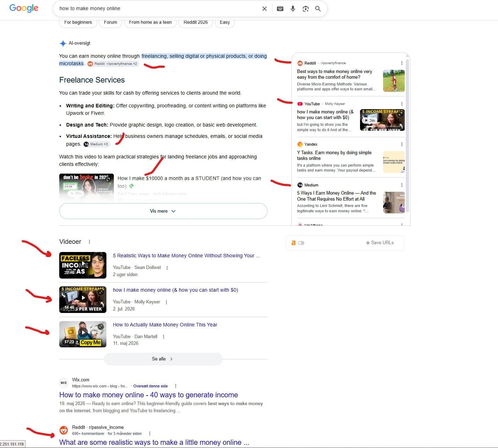
Task: Open the three-dot menu for the Wix.com result
Action: [176, 386]
